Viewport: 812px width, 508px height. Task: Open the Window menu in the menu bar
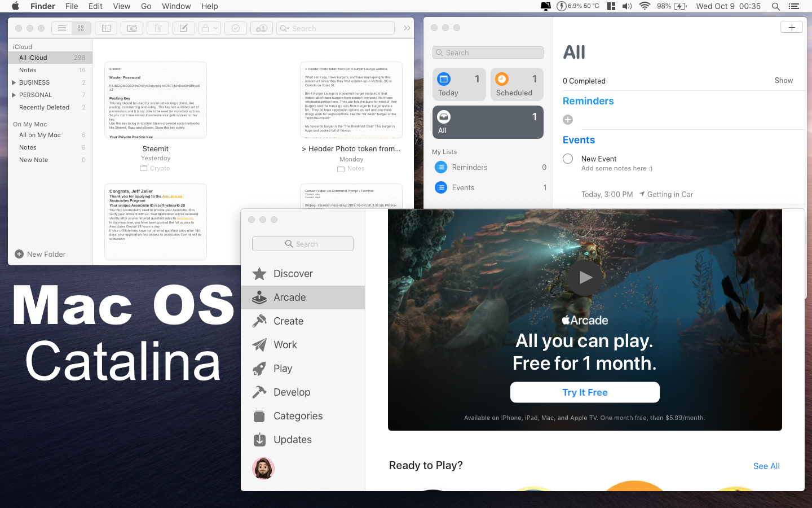coord(176,6)
